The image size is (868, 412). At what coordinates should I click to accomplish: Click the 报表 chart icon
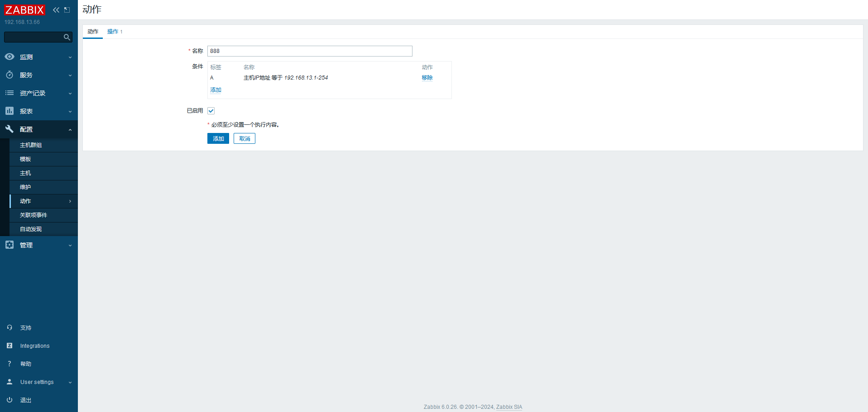pyautogui.click(x=10, y=111)
